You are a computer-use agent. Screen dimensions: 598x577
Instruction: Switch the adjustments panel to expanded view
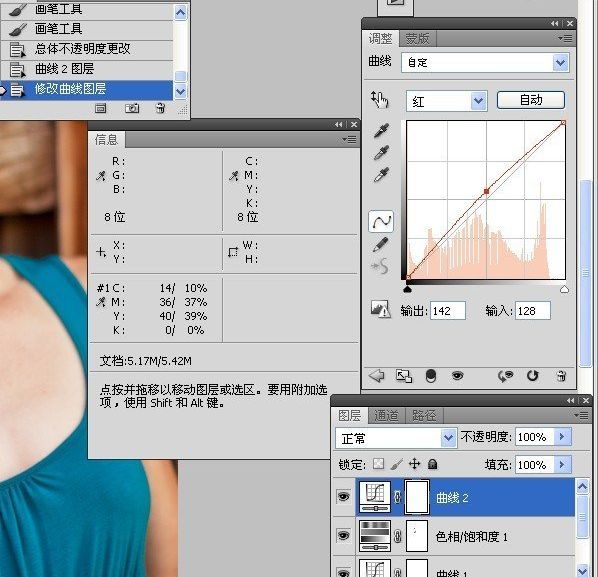[x=404, y=376]
